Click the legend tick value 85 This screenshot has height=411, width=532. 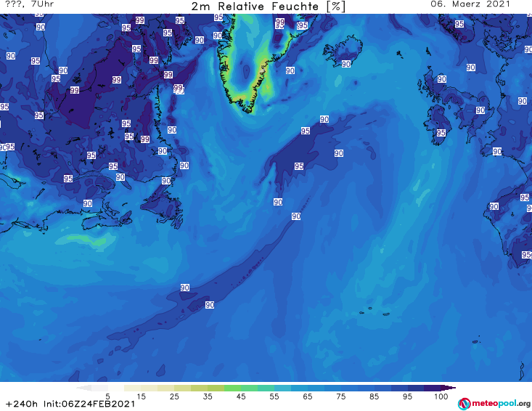point(374,396)
